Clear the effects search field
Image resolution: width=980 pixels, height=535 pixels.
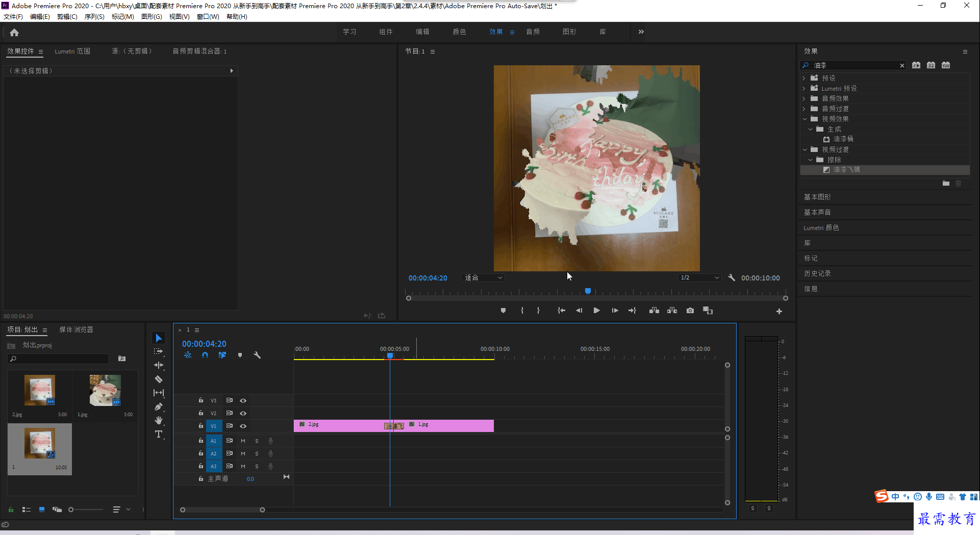[x=902, y=65]
